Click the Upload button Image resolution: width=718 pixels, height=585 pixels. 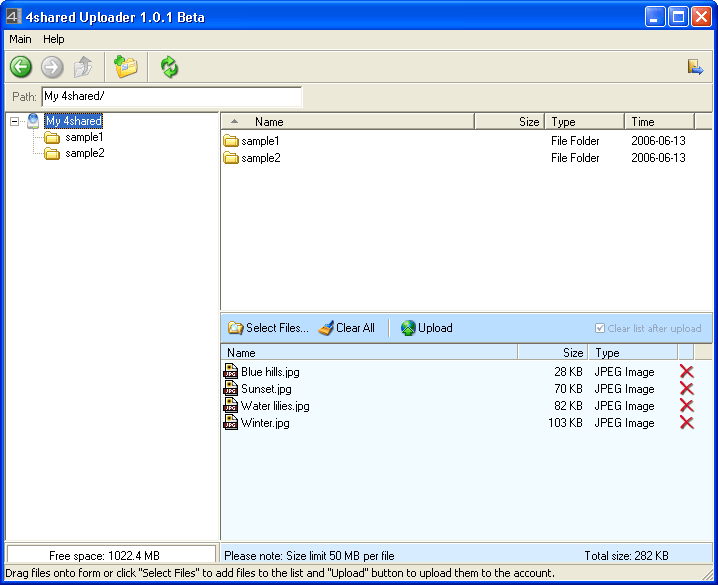426,328
